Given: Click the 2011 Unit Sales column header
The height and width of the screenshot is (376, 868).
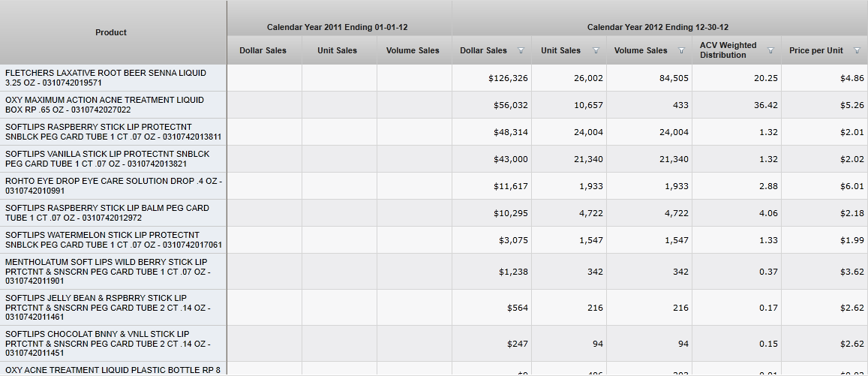Looking at the screenshot, I should click(x=338, y=50).
